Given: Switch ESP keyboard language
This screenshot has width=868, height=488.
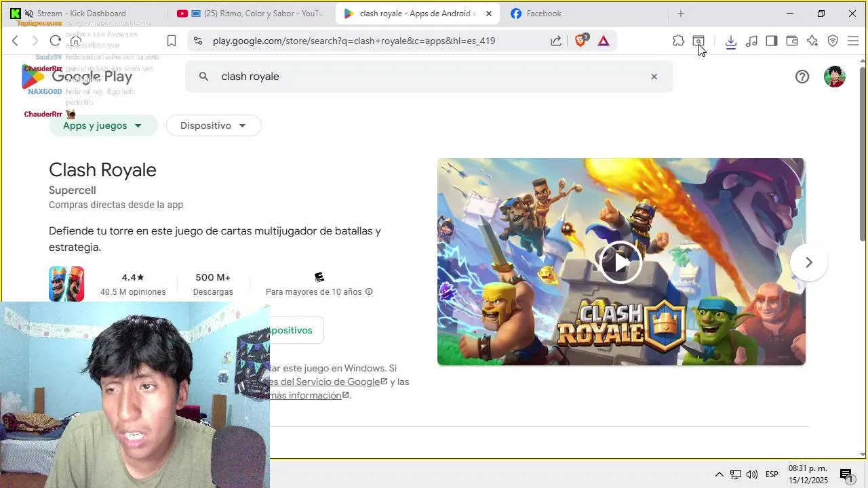Looking at the screenshot, I should click(x=772, y=474).
